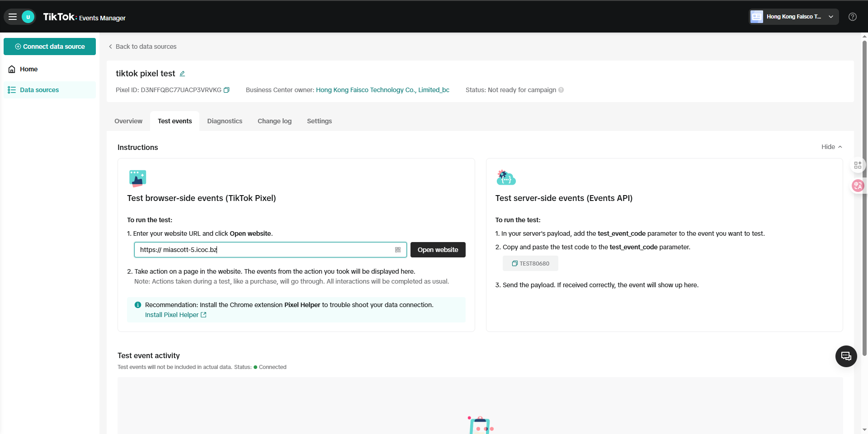Copy the Pixel ID to clipboard
The height and width of the screenshot is (434, 868).
(226, 90)
